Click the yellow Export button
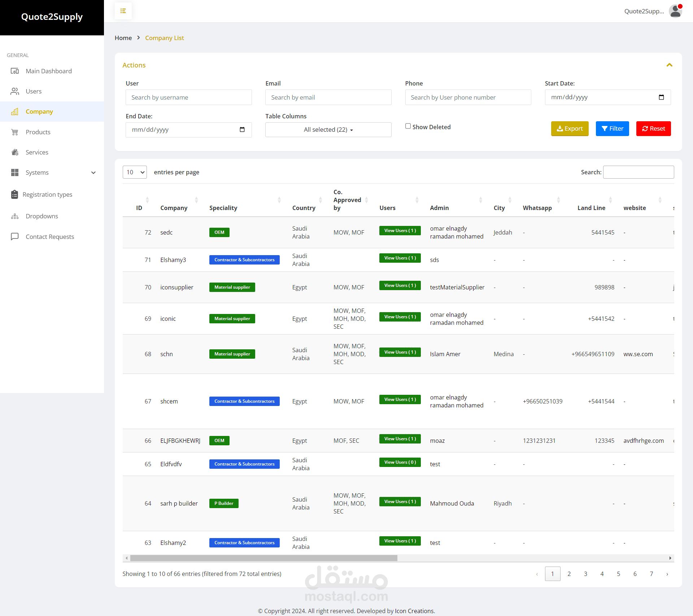The height and width of the screenshot is (616, 693). (x=570, y=128)
